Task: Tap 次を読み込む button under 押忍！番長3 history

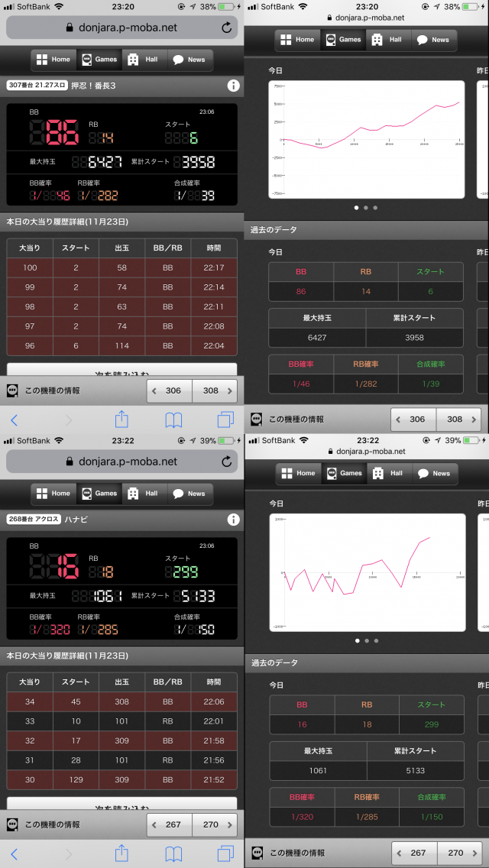Action: pos(122,370)
